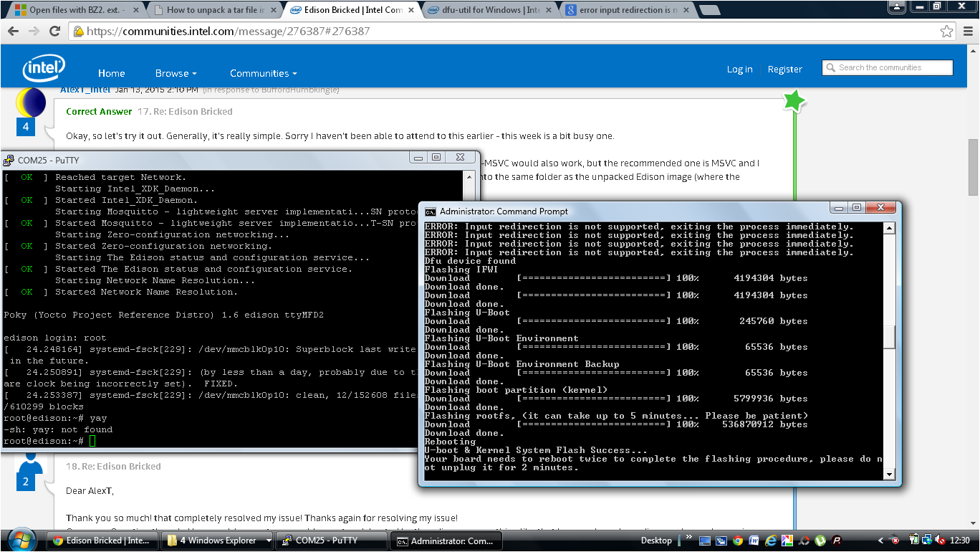
Task: Bookmark this page with the star icon
Action: point(947,32)
